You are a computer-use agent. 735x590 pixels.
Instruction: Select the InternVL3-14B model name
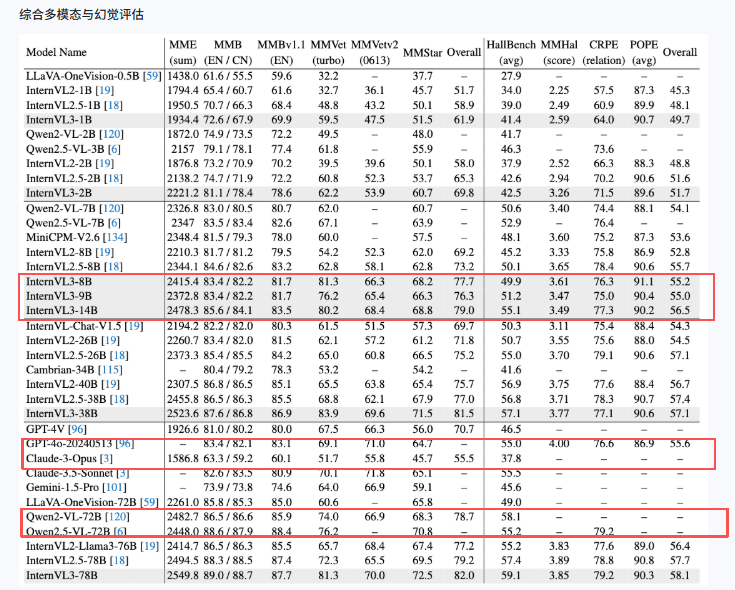coord(62,311)
